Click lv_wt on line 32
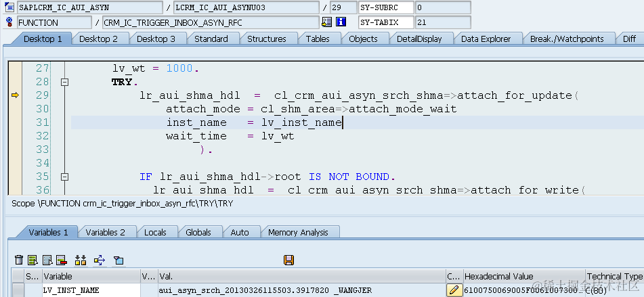Screen dimensions: 644x297 pyautogui.click(x=278, y=136)
